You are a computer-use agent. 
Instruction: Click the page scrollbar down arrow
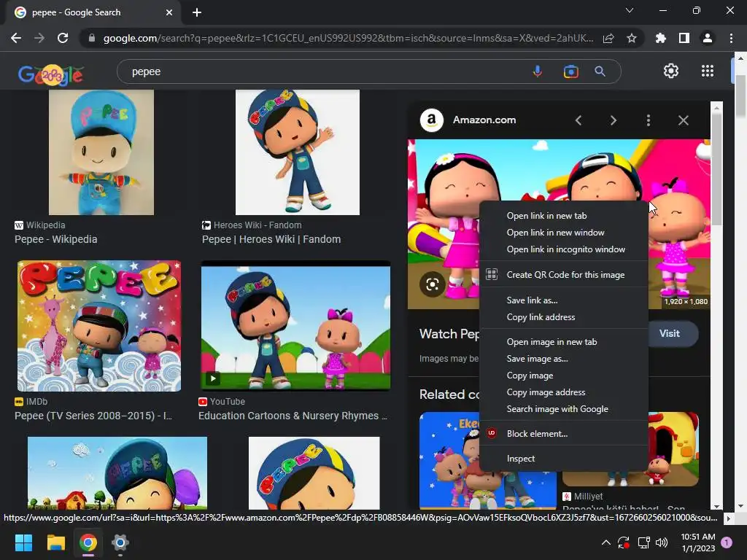click(x=740, y=506)
